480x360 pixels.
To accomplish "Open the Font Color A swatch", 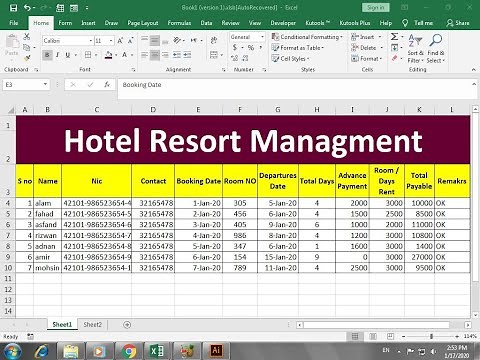I will pyautogui.click(x=125, y=55).
